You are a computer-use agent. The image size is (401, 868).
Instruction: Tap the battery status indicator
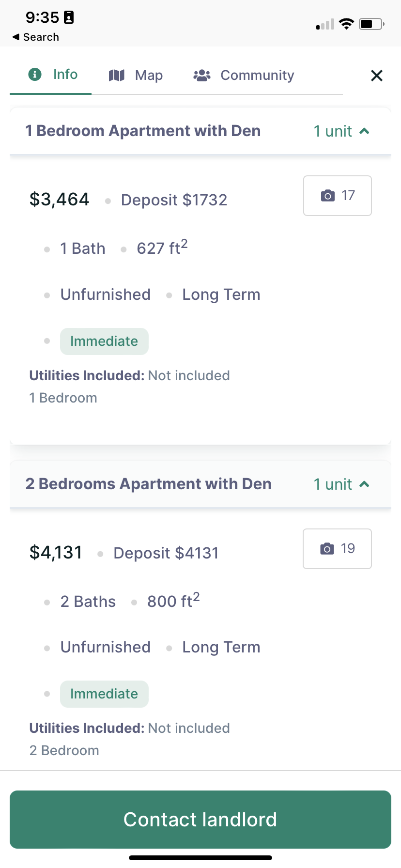click(x=371, y=24)
